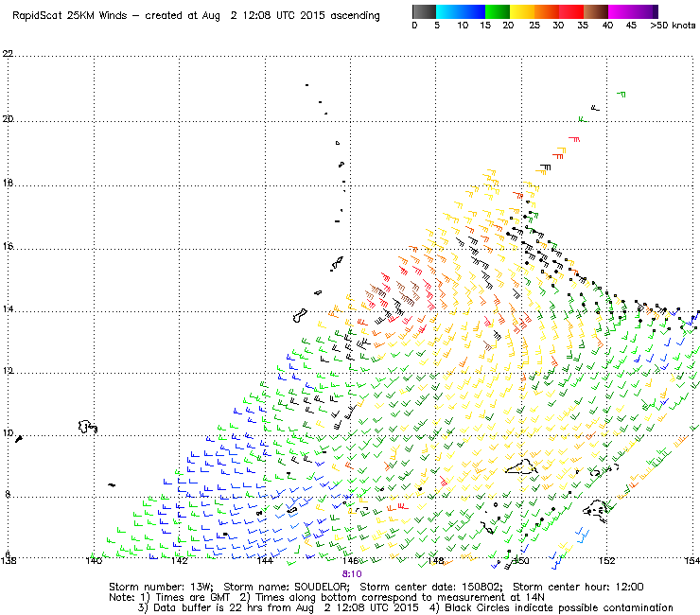Click the longitude label '138'
The height and width of the screenshot is (615, 700).
click(x=9, y=560)
